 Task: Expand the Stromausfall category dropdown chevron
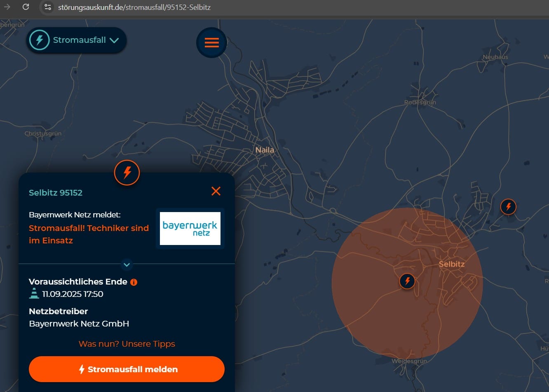114,40
